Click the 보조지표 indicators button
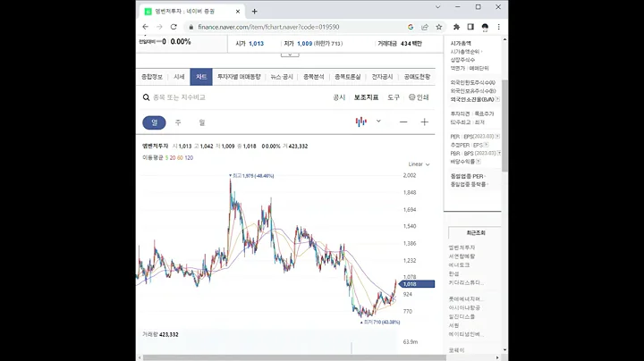 (x=366, y=97)
